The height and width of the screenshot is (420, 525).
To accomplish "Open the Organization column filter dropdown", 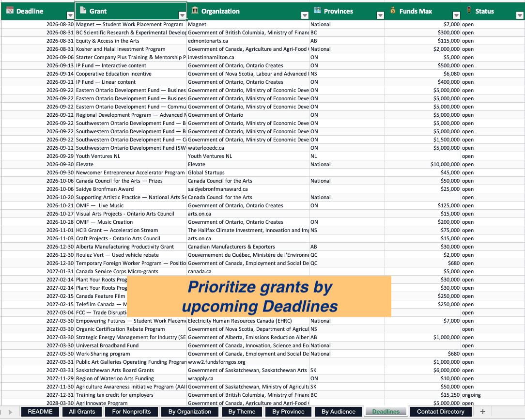I will [304, 15].
